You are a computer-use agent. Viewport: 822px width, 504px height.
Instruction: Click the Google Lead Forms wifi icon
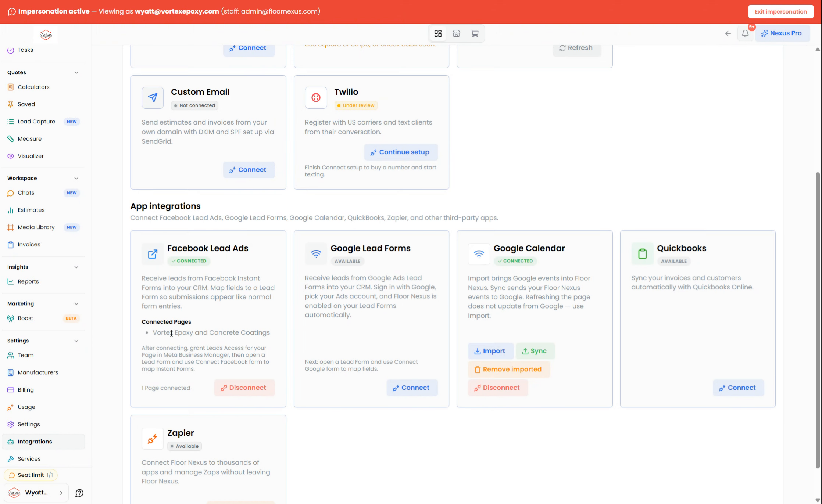(316, 254)
